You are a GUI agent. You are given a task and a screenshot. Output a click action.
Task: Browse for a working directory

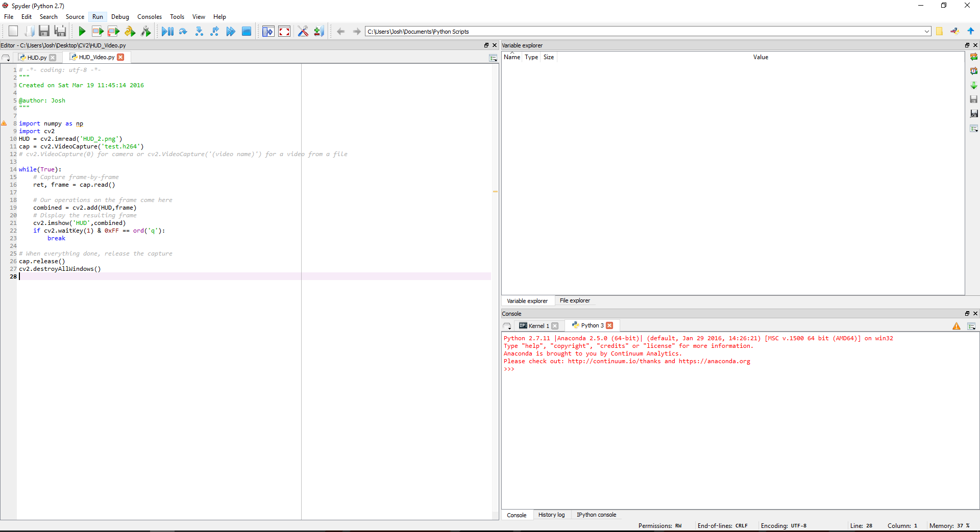click(x=939, y=31)
